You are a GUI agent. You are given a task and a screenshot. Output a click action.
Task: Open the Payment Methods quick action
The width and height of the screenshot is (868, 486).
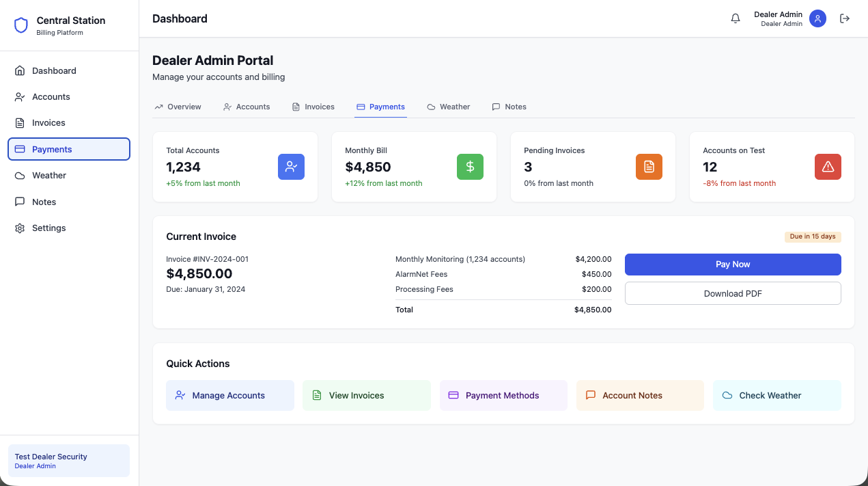[x=503, y=395]
